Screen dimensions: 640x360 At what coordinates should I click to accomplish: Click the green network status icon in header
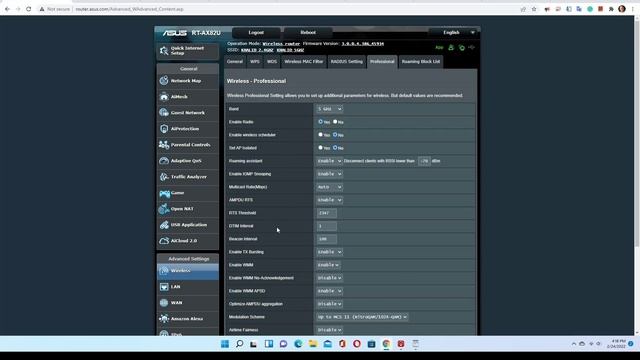pos(462,48)
